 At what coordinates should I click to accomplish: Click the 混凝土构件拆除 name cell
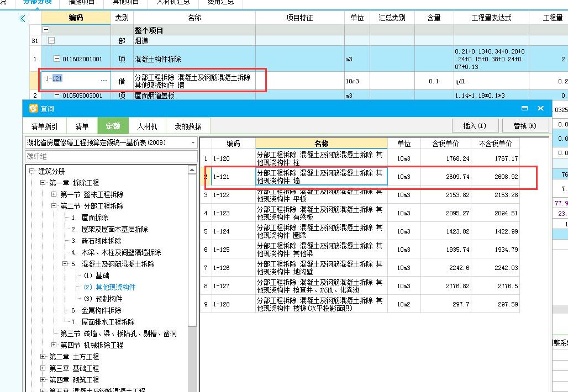click(194, 59)
